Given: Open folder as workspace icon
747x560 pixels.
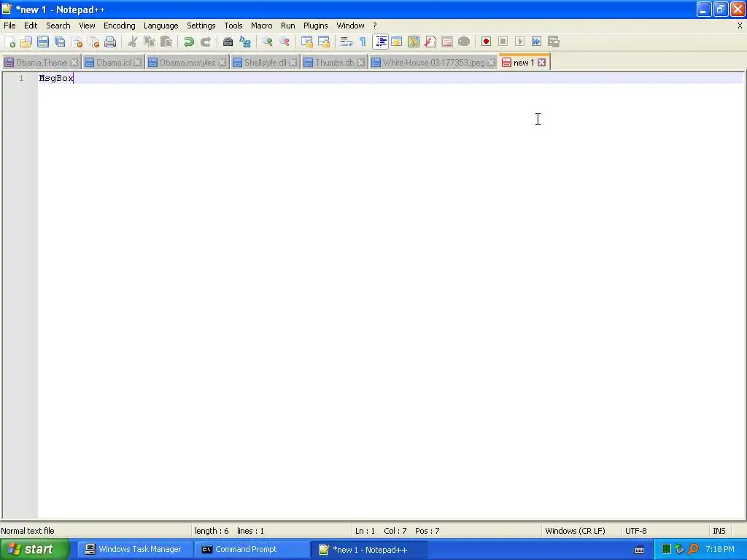Looking at the screenshot, I should pos(447,42).
